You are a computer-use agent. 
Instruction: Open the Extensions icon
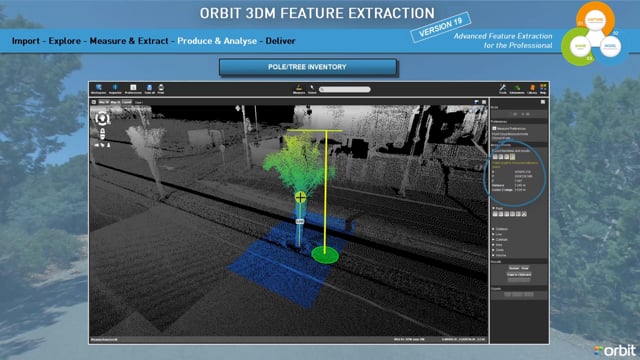click(x=517, y=89)
